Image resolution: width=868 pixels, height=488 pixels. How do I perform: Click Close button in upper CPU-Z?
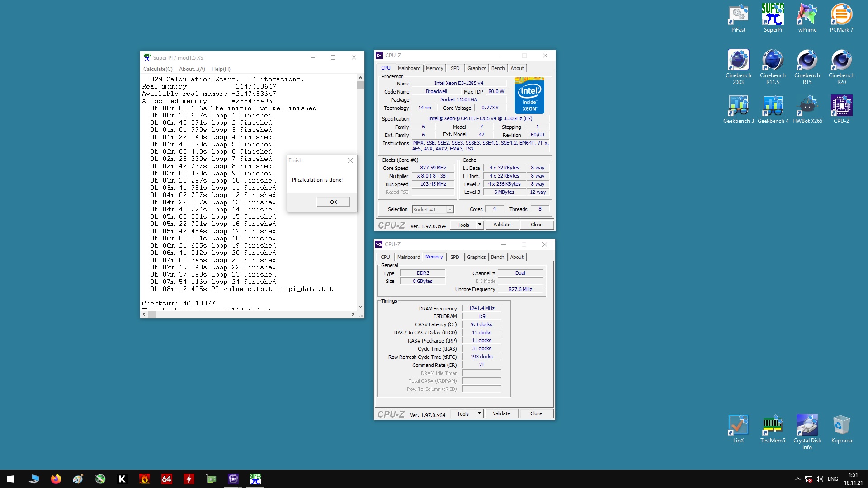[537, 225]
